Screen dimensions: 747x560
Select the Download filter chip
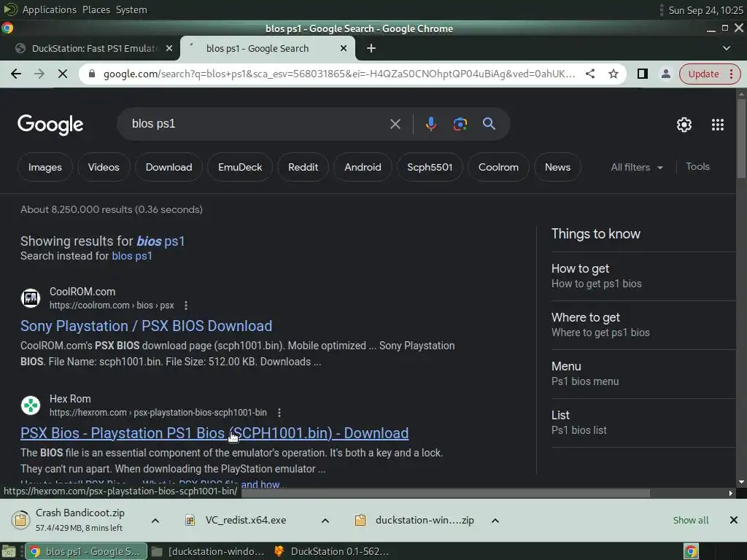point(169,167)
